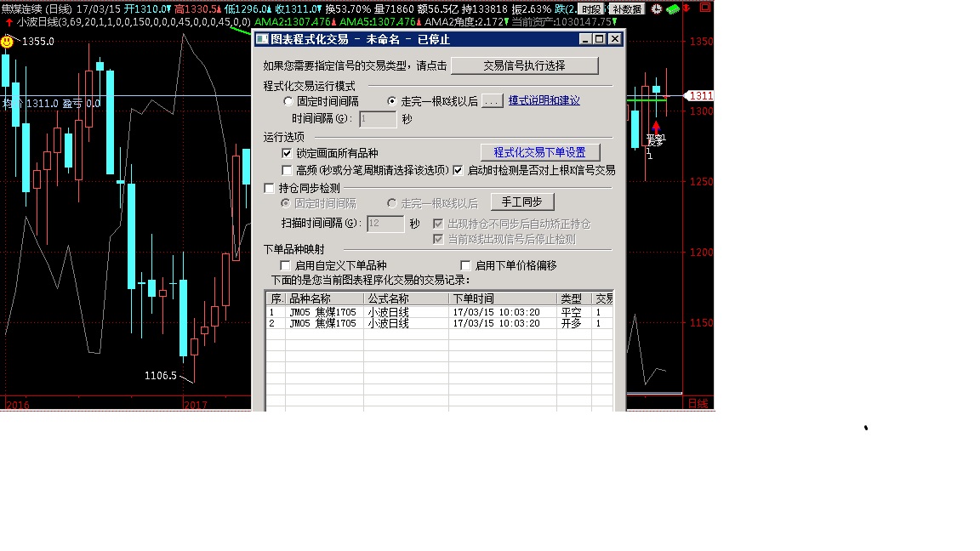Click the red square frame icon
The height and width of the screenshot is (551, 980).
point(704,9)
